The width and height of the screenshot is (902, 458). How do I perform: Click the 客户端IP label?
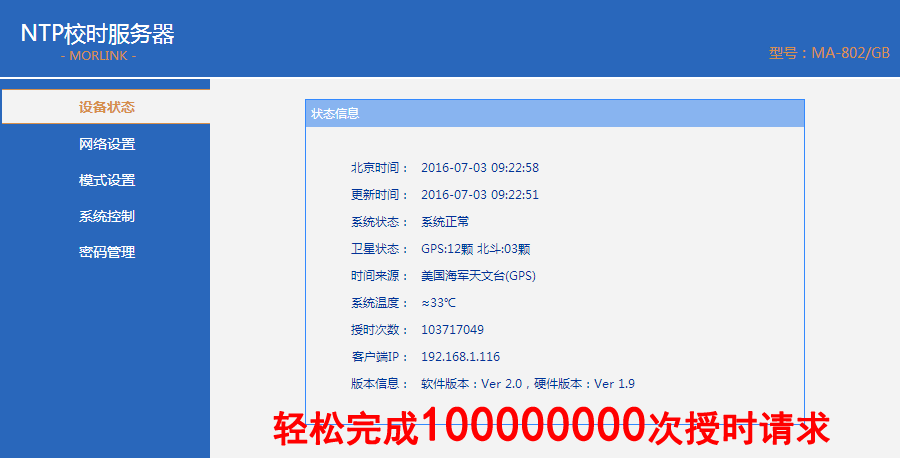[379, 357]
